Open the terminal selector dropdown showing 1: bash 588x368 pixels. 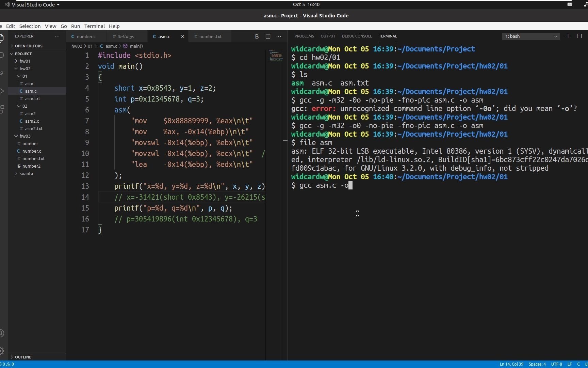pyautogui.click(x=531, y=36)
